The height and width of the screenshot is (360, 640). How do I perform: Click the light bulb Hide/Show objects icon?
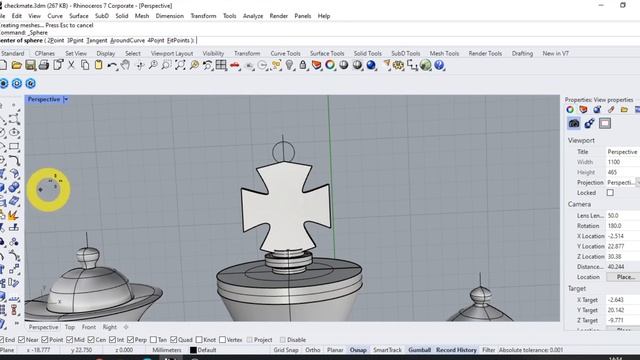click(x=289, y=65)
